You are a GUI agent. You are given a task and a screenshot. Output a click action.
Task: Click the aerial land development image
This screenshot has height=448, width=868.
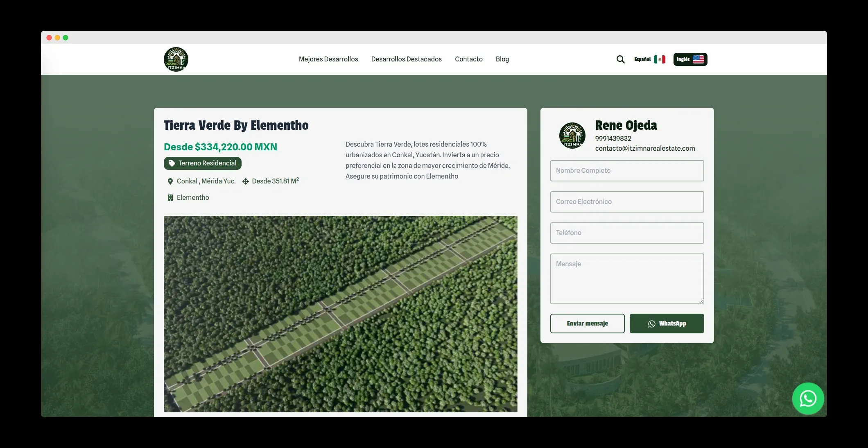coord(340,314)
